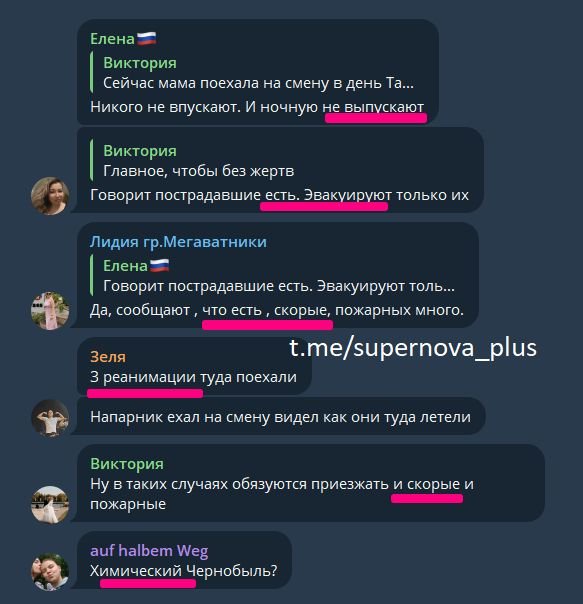Screen dimensions: 583x604
Task: Click Зеля's flexing avatar photo
Action: pyautogui.click(x=50, y=418)
